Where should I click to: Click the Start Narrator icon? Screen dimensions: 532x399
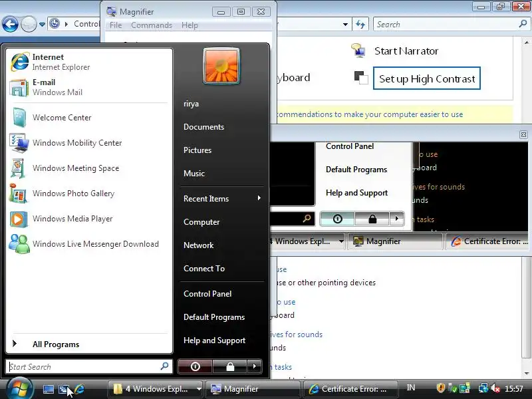click(x=358, y=51)
